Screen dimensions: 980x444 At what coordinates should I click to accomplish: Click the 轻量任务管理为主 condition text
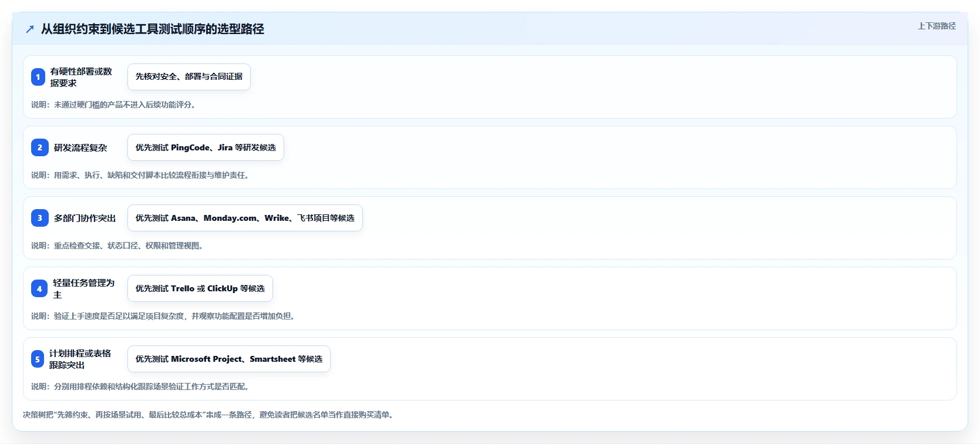pos(83,288)
